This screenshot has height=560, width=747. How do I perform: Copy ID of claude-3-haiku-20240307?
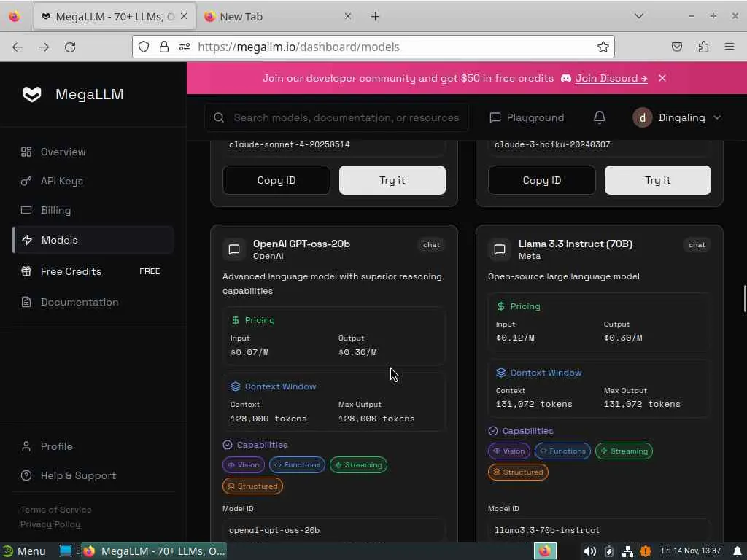542,180
